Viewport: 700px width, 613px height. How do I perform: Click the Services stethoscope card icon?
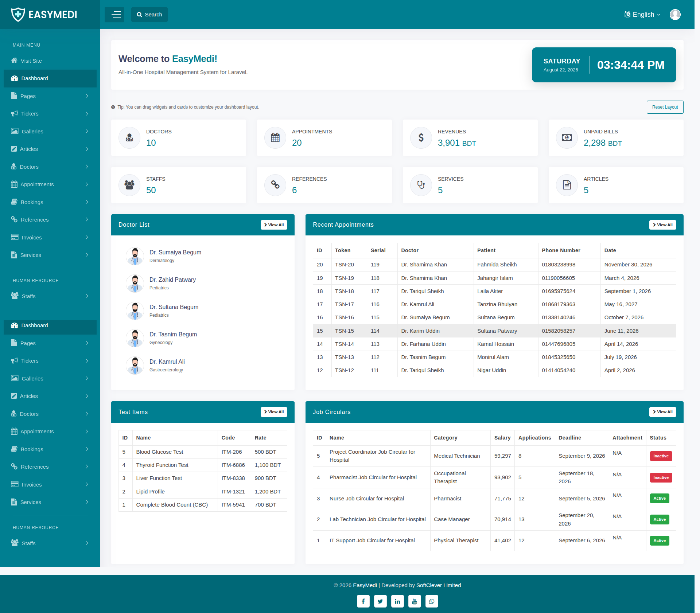[421, 185]
